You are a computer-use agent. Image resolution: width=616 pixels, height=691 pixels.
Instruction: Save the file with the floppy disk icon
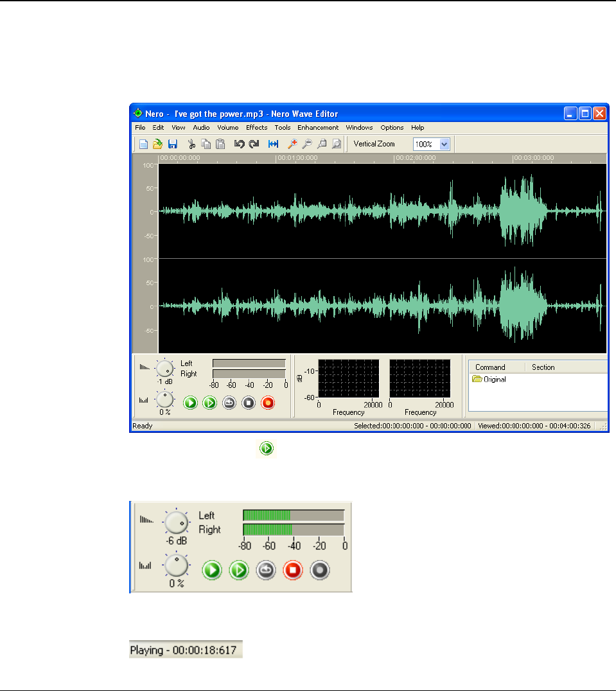click(x=172, y=144)
